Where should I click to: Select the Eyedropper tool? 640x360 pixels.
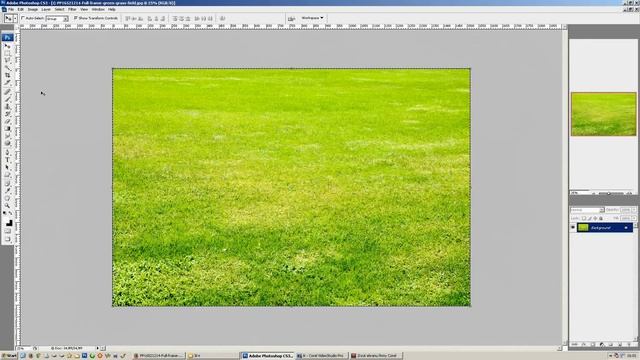pyautogui.click(x=7, y=190)
